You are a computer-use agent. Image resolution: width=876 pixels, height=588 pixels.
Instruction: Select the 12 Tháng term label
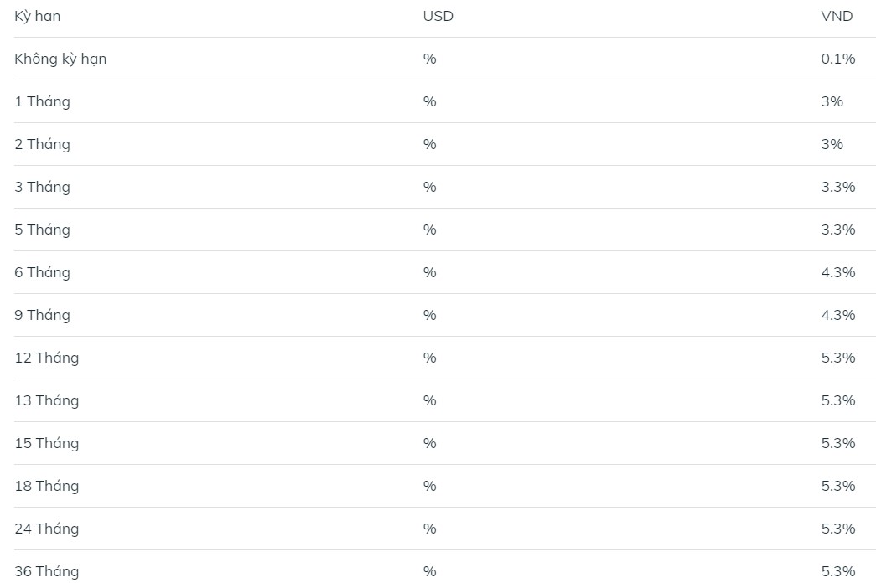(x=46, y=358)
